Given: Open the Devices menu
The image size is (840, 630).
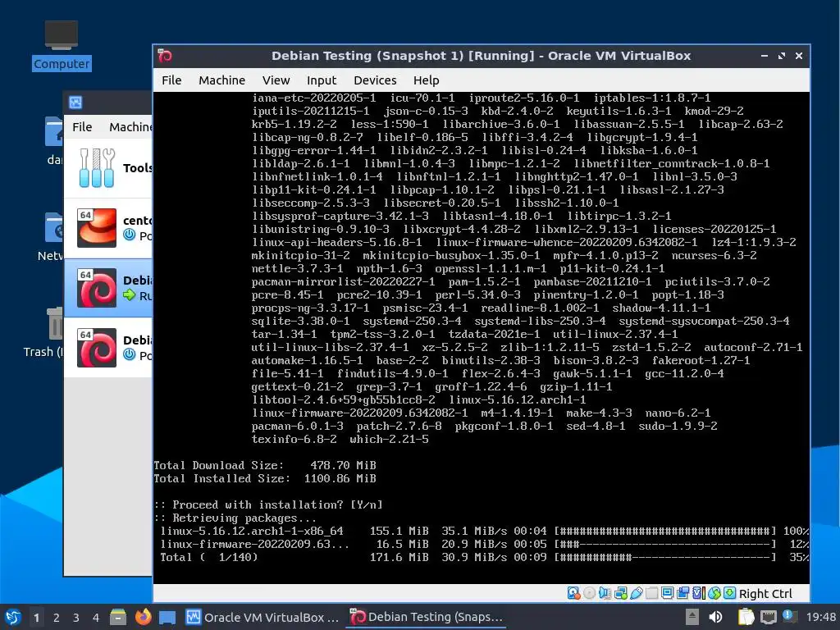Looking at the screenshot, I should [375, 80].
